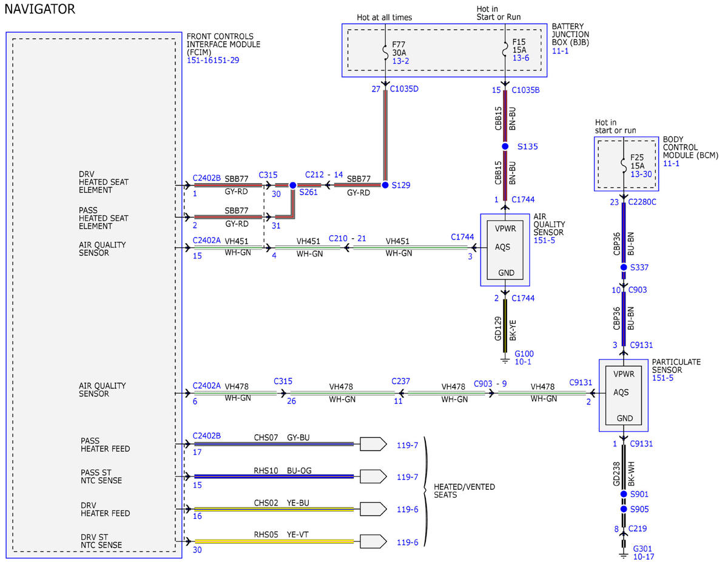The image size is (728, 562).
Task: Click the S901 splice label
Action: click(639, 494)
